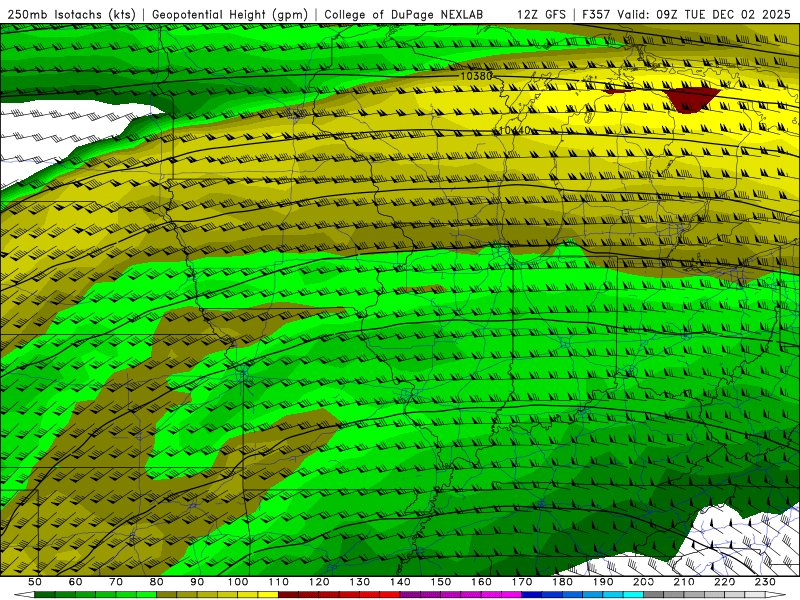Click the 210 value on the color scale
The image size is (800, 600).
pyautogui.click(x=685, y=582)
